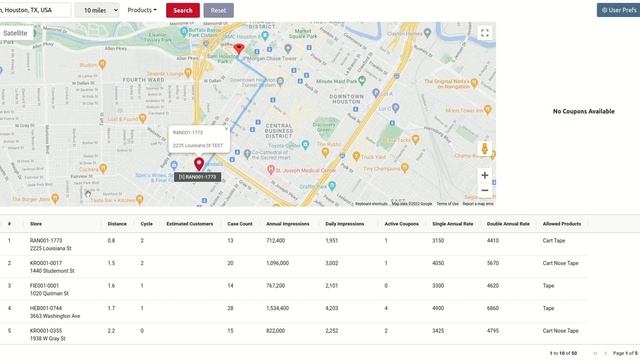Switch map to Satellite view

coord(16,33)
